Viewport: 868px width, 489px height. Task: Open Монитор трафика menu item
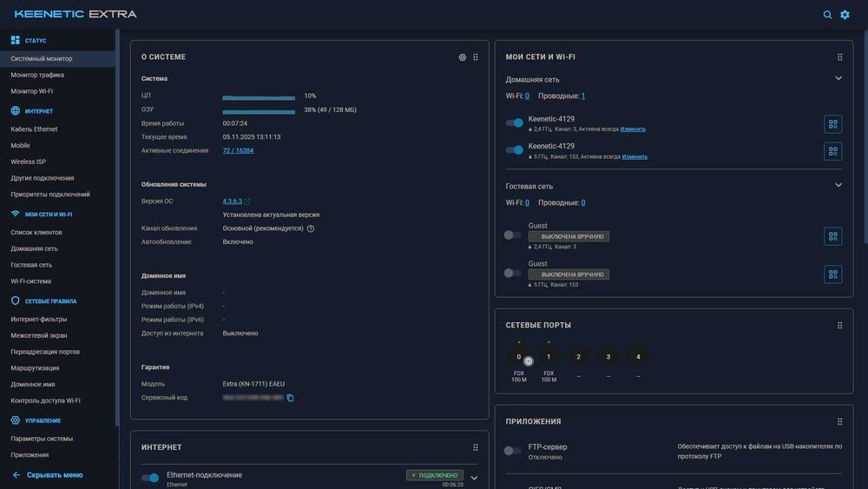57,75
